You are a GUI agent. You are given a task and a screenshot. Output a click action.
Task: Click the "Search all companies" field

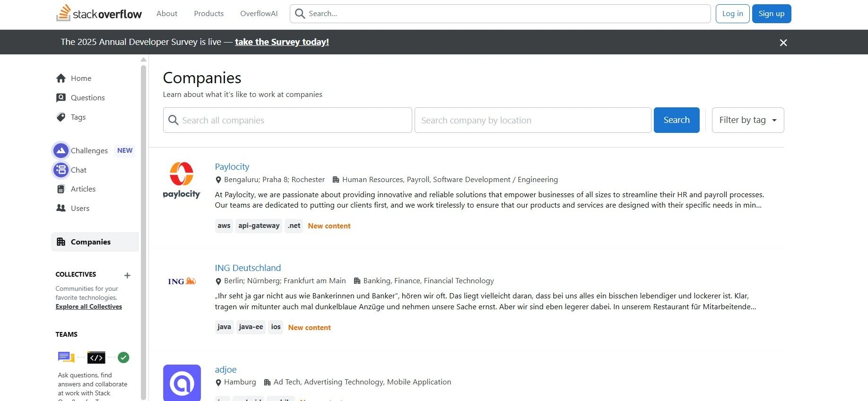[287, 120]
